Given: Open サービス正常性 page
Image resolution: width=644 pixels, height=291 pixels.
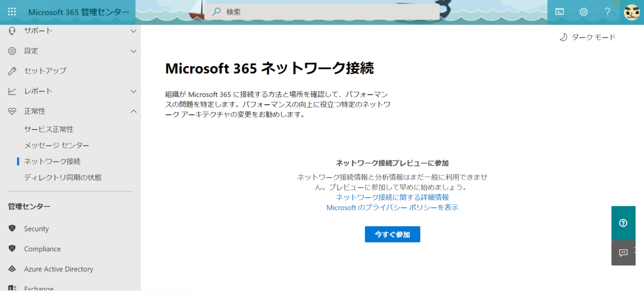Looking at the screenshot, I should 49,129.
